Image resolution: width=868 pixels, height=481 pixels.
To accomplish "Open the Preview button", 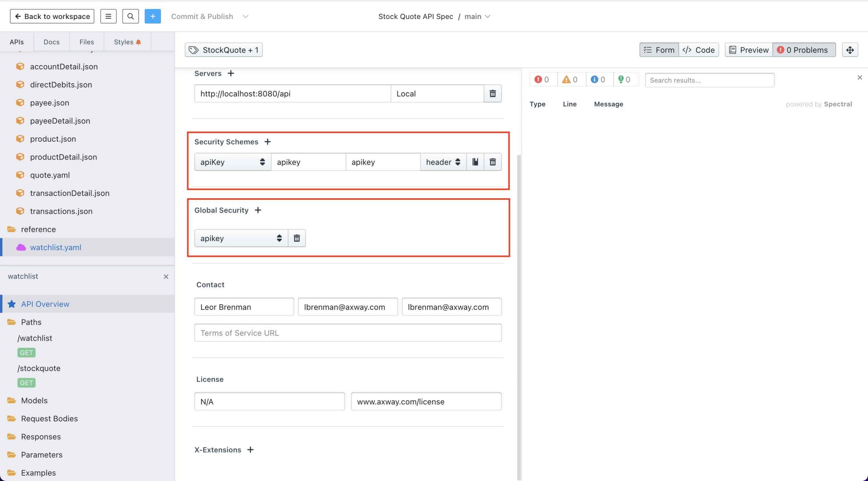I will pyautogui.click(x=749, y=50).
